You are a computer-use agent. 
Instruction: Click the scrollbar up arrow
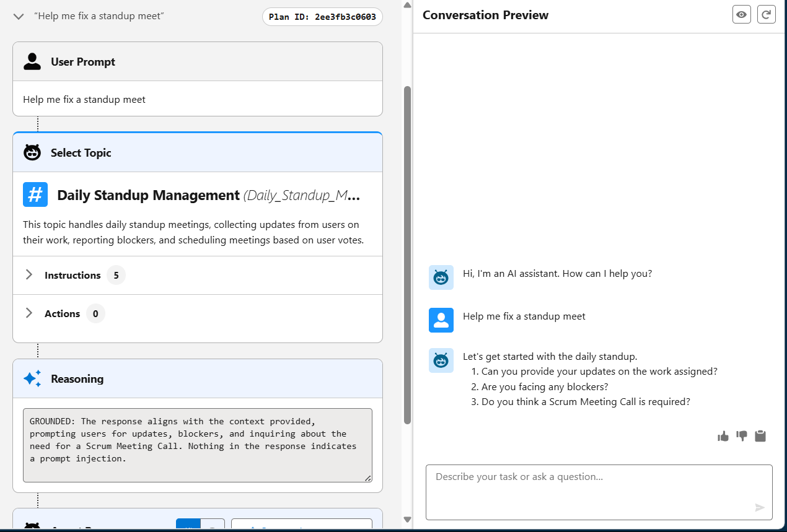(407, 5)
